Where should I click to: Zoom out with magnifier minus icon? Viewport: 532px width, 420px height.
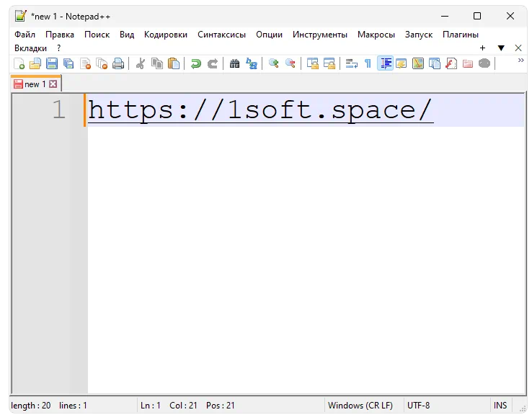pos(290,63)
